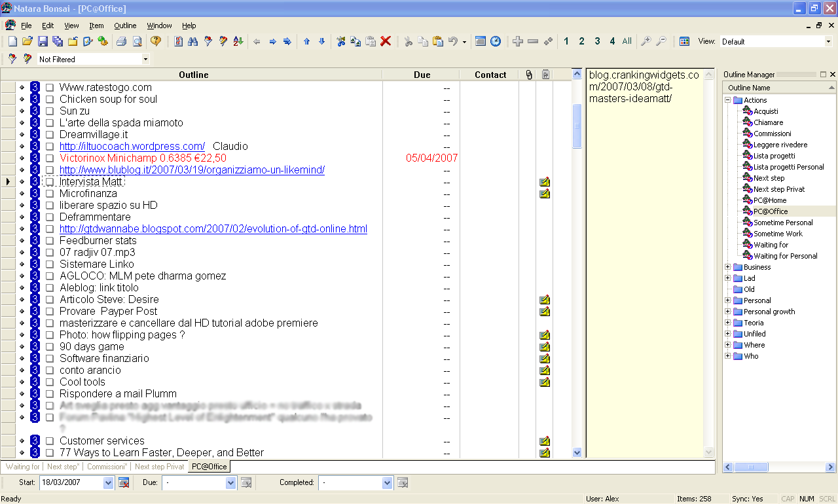Check the Customer services checkbox
Viewport: 838px width, 504px height.
click(x=50, y=441)
